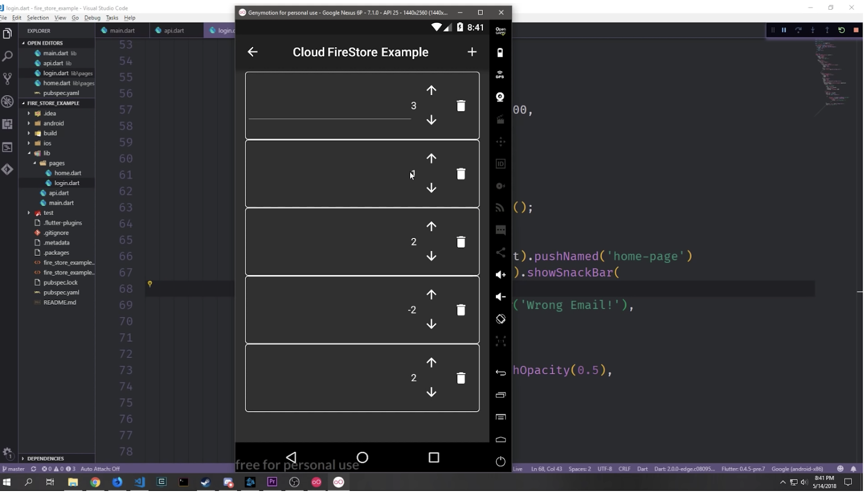This screenshot has height=492, width=868.
Task: Open home.dart in the pages folder
Action: tap(67, 173)
